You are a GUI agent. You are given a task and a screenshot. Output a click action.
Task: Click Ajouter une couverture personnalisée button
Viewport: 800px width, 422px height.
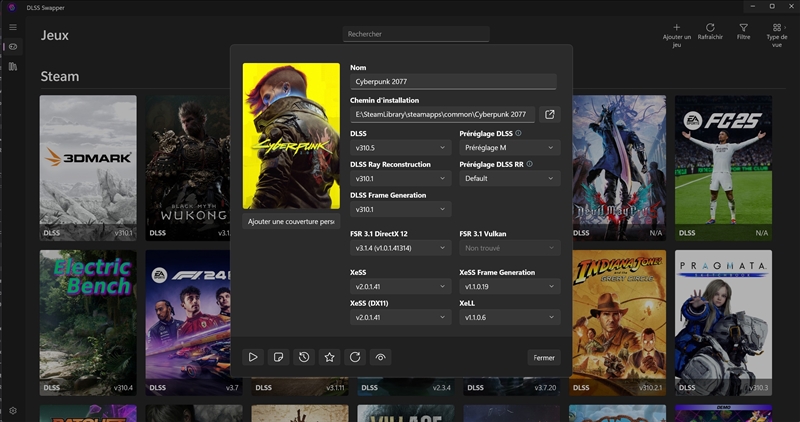291,221
